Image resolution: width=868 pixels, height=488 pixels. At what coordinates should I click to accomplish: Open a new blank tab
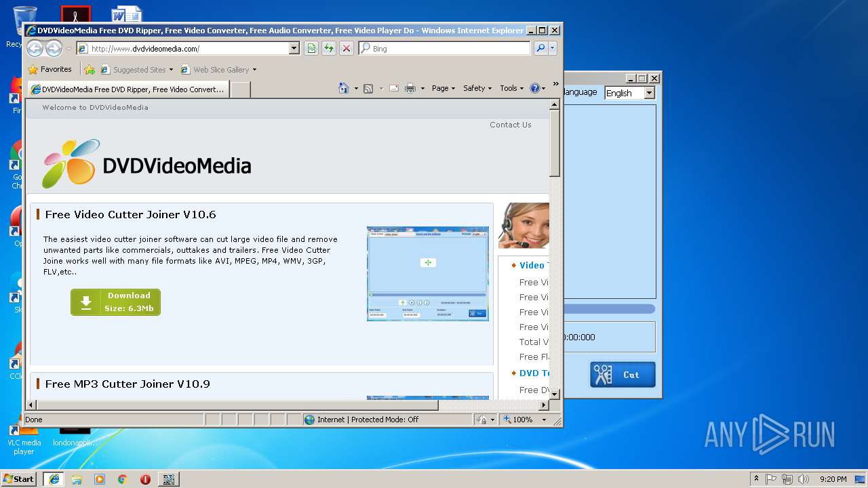pyautogui.click(x=240, y=89)
